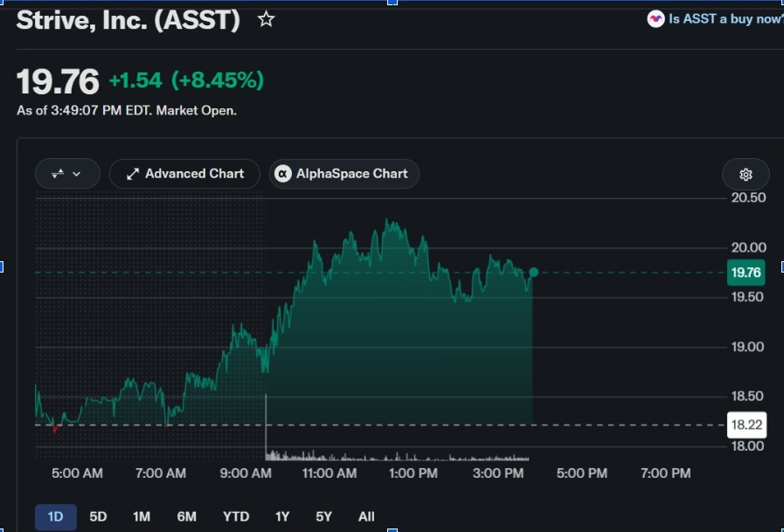Switch to the YTD time range

point(236,516)
